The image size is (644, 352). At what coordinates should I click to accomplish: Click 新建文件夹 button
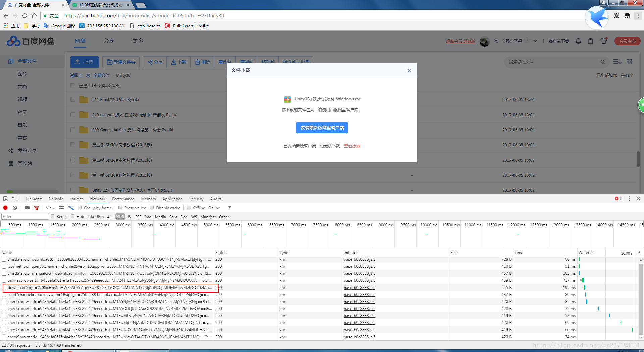pos(121,62)
